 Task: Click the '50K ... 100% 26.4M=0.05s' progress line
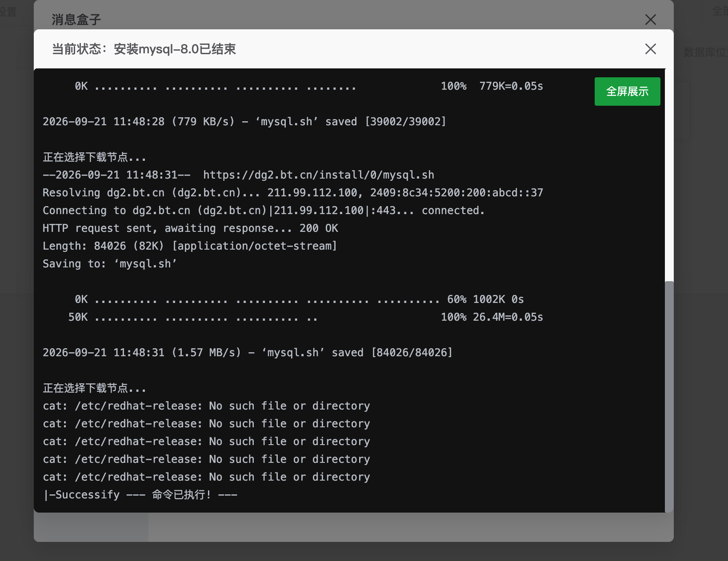(x=305, y=317)
